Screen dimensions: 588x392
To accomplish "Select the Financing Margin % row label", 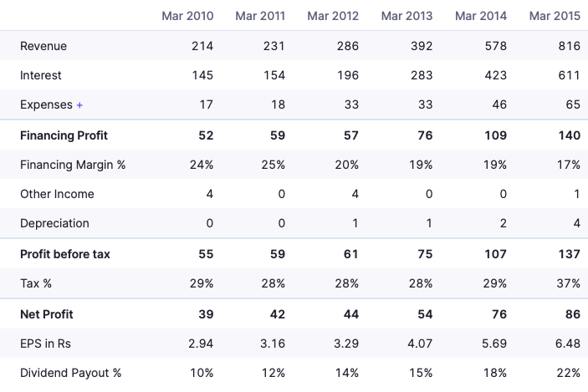I will tap(73, 165).
